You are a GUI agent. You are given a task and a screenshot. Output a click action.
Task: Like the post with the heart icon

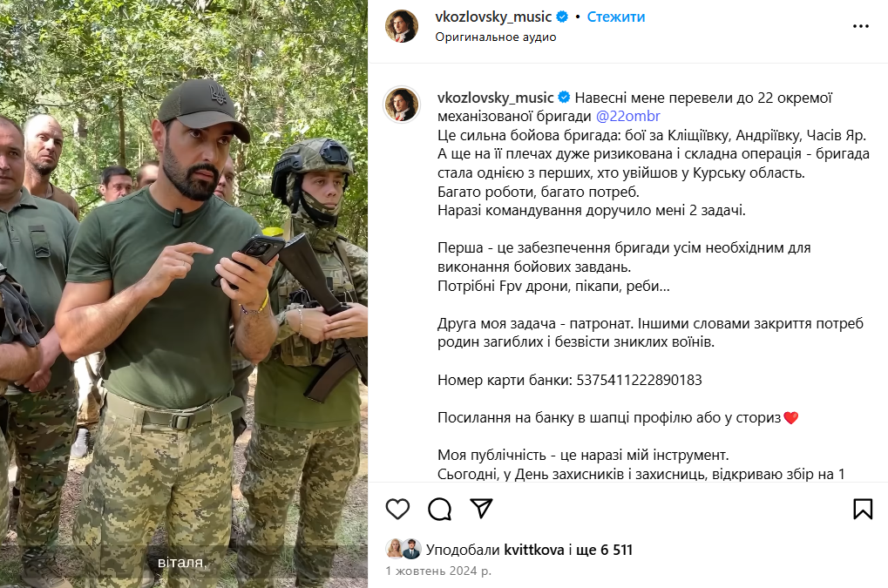pyautogui.click(x=397, y=509)
